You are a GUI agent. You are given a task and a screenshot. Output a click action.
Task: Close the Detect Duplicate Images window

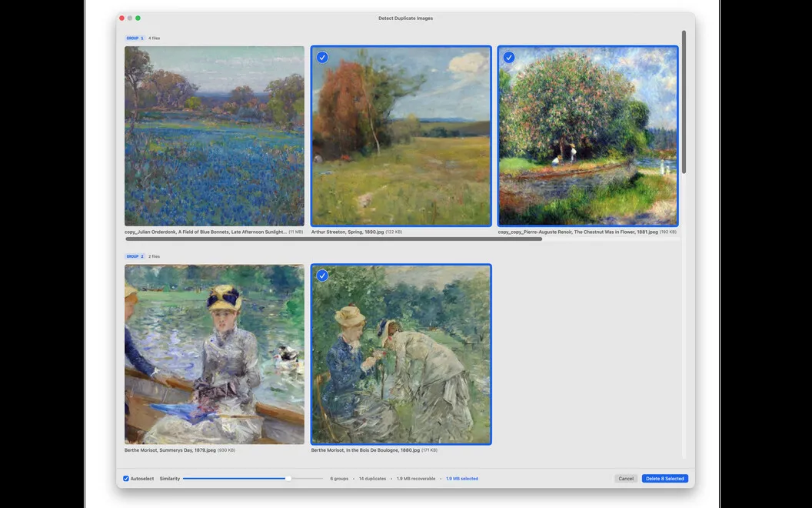121,18
